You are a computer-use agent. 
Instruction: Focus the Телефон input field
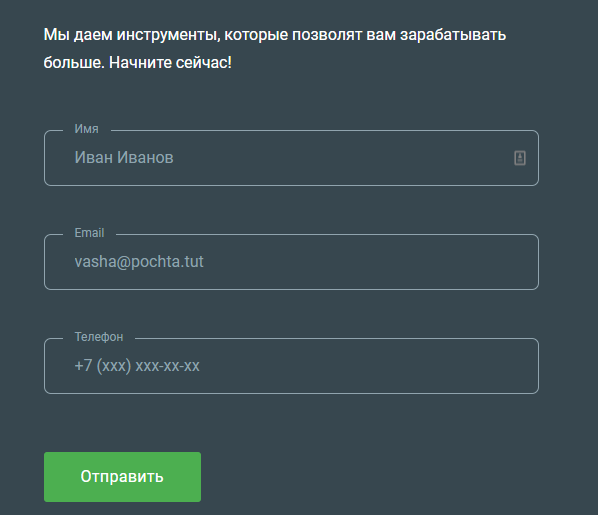(x=291, y=366)
